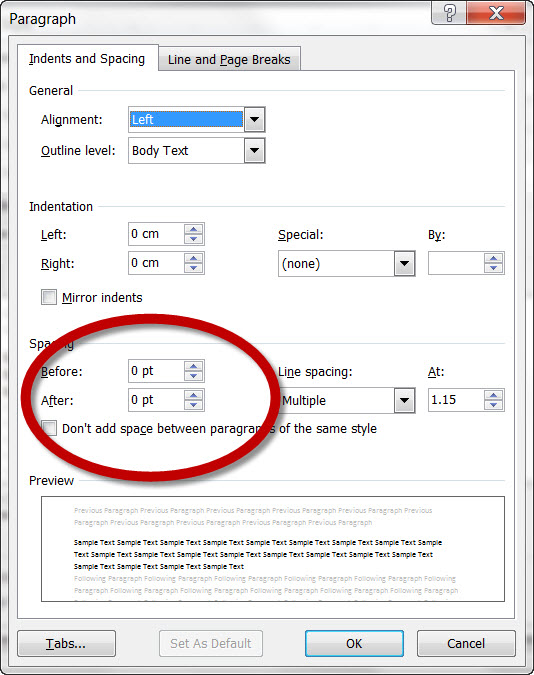This screenshot has height=675, width=534.
Task: Click the paragraph preview box
Action: tap(273, 549)
